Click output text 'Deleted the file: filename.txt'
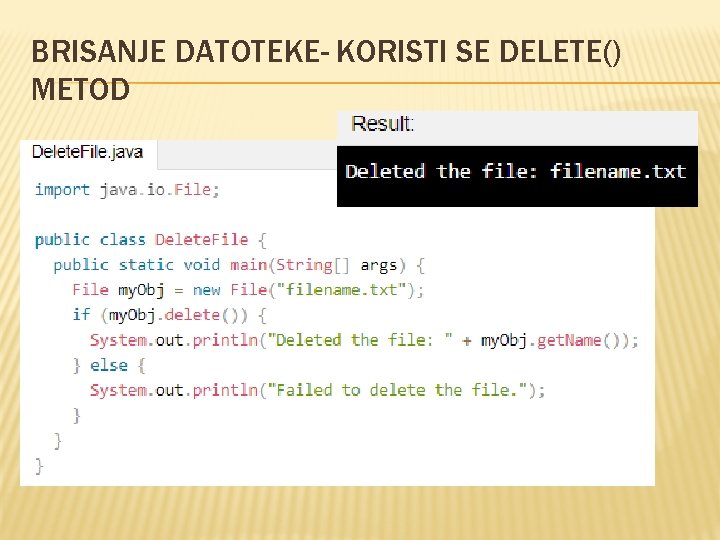The width and height of the screenshot is (720, 540). pyautogui.click(x=516, y=171)
